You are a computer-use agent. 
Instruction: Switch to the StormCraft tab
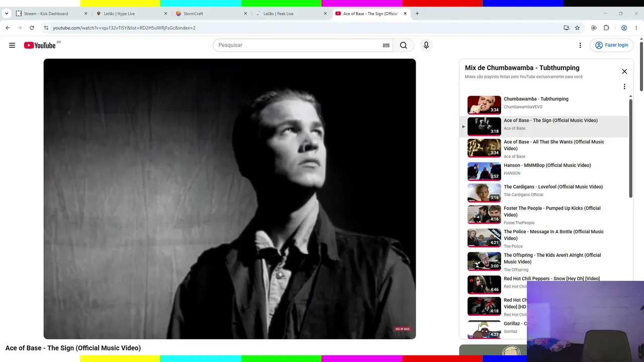(211, 14)
